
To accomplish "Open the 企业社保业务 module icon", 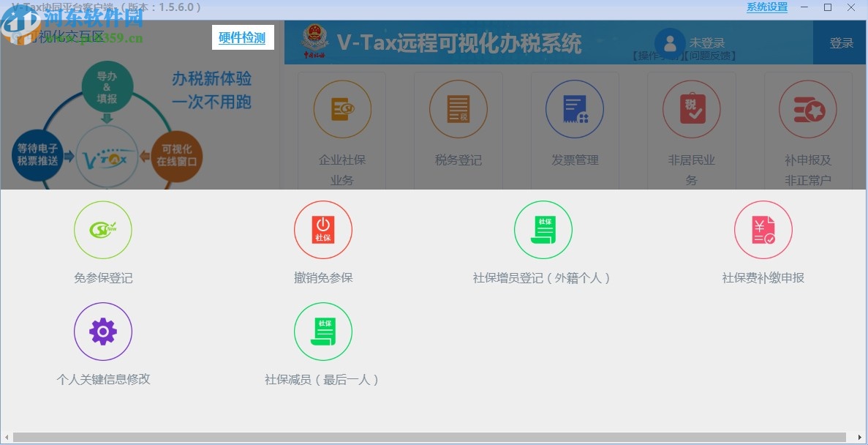I will (x=341, y=109).
